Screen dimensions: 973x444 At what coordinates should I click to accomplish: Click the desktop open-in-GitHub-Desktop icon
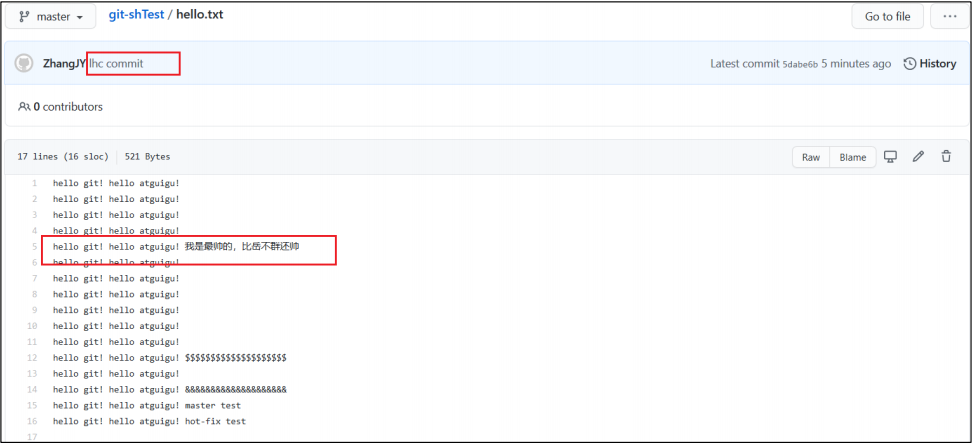[x=890, y=157]
